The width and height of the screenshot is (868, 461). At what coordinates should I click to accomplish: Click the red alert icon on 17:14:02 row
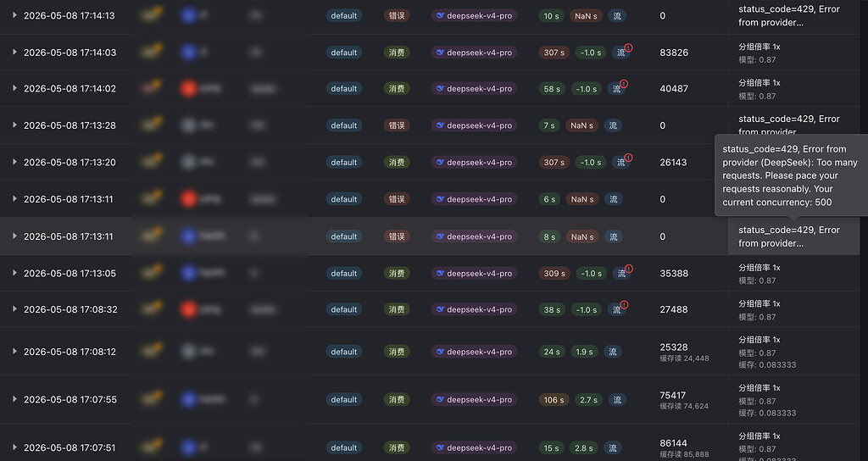tap(624, 84)
